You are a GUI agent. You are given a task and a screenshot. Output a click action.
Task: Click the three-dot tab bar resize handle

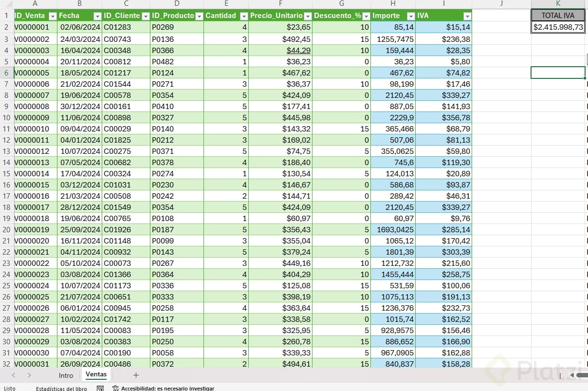point(560,375)
